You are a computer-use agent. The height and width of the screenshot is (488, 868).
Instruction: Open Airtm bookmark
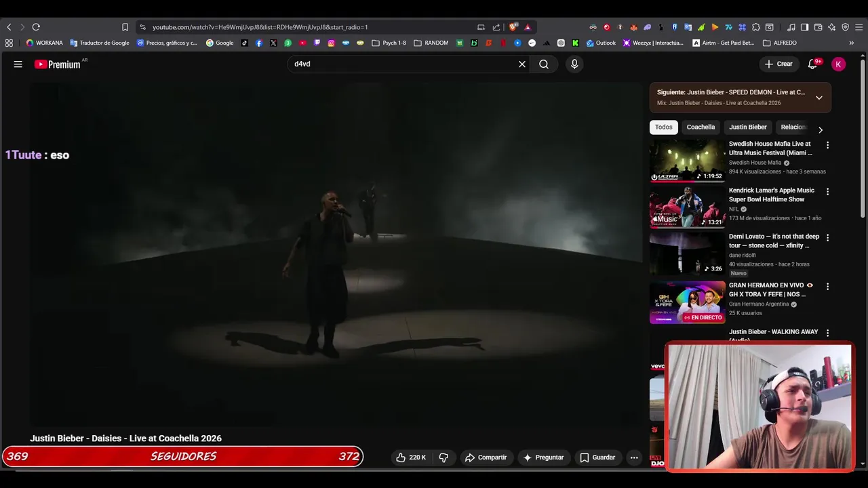click(724, 43)
